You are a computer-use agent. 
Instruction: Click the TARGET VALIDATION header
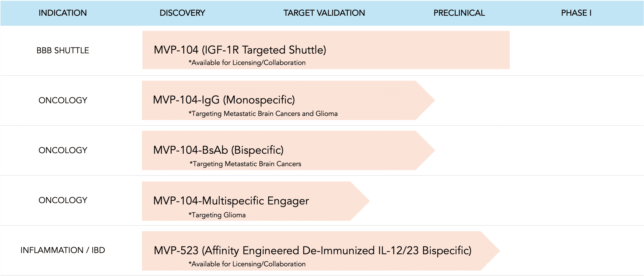coord(324,13)
